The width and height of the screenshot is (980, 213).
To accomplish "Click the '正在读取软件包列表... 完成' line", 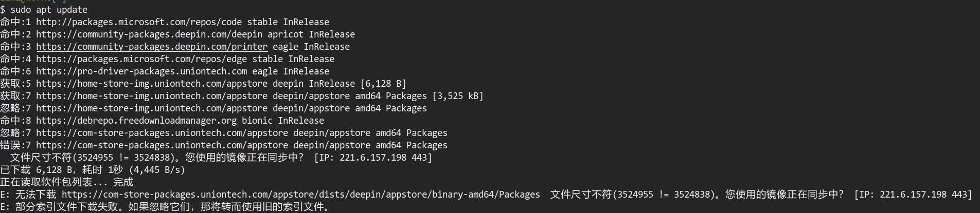I will 67,182.
